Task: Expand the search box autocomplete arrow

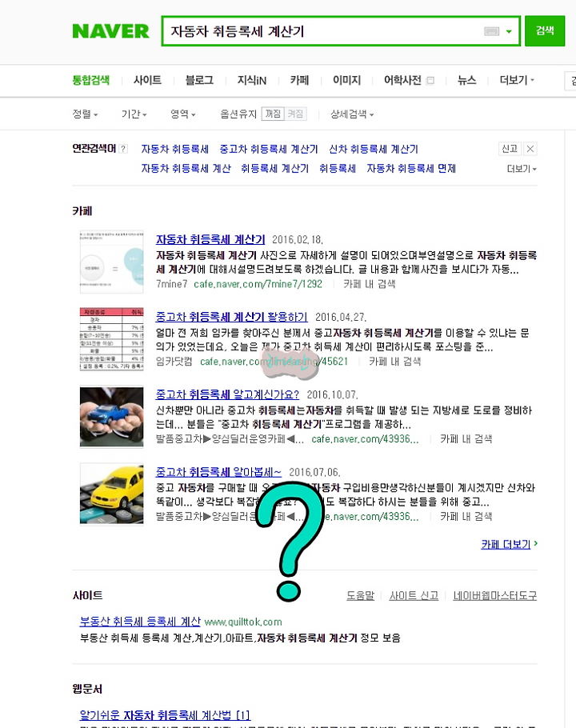Action: (x=509, y=31)
